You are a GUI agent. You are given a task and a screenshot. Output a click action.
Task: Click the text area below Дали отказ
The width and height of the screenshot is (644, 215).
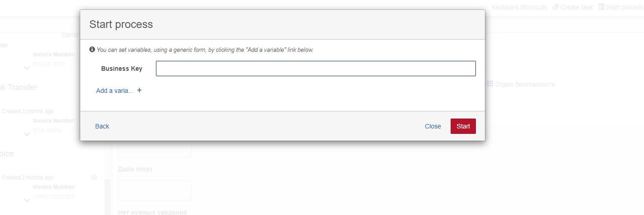coord(155,191)
